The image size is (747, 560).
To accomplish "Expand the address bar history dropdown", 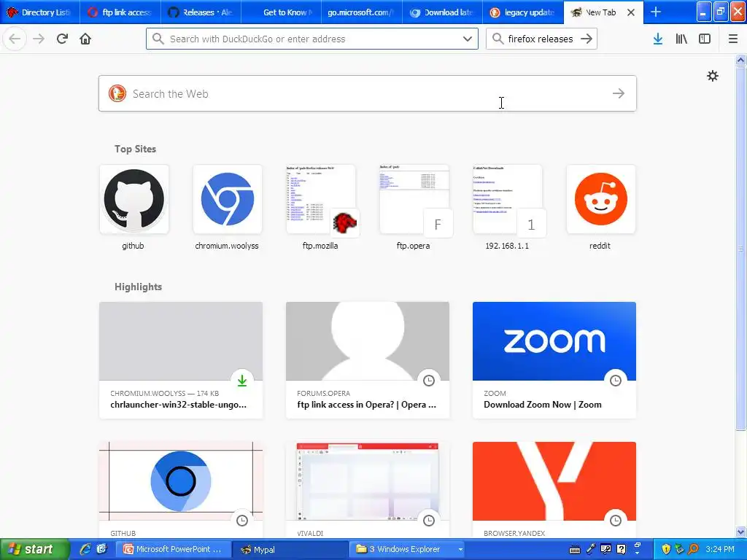I will [468, 39].
